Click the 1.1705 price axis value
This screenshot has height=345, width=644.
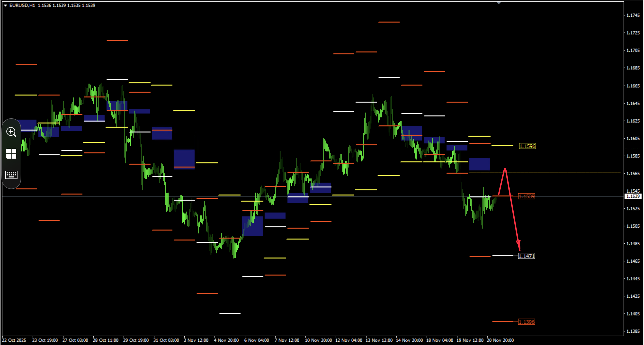[633, 50]
